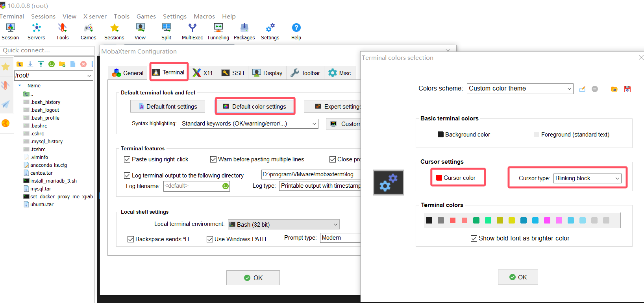
Task: Toggle Paste using right-click checkbox
Action: click(x=127, y=159)
